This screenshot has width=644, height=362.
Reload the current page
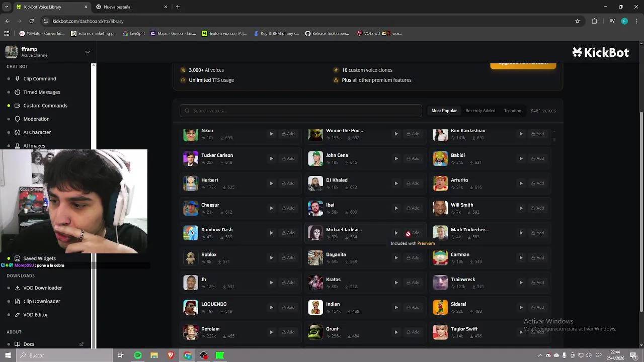coord(31,21)
